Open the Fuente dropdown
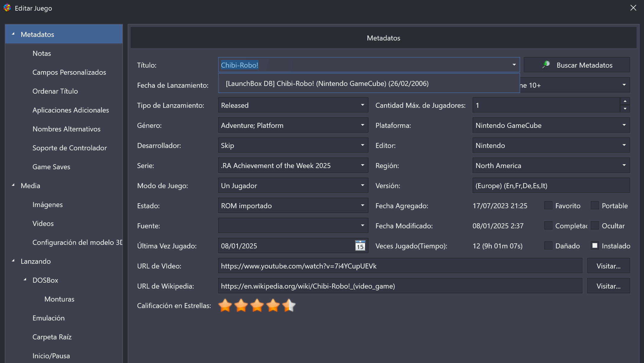Image resolution: width=644 pixels, height=363 pixels. pyautogui.click(x=362, y=226)
